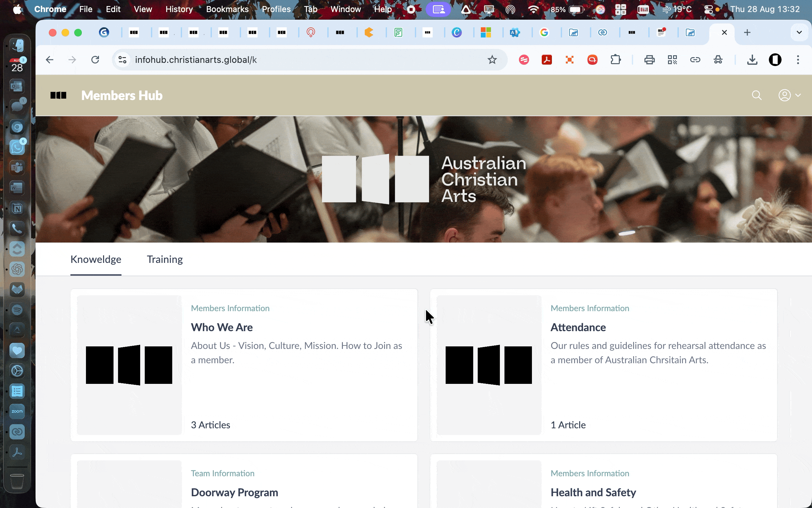Open WhatsApp from the Dock
The image size is (812, 508).
pyautogui.click(x=17, y=147)
